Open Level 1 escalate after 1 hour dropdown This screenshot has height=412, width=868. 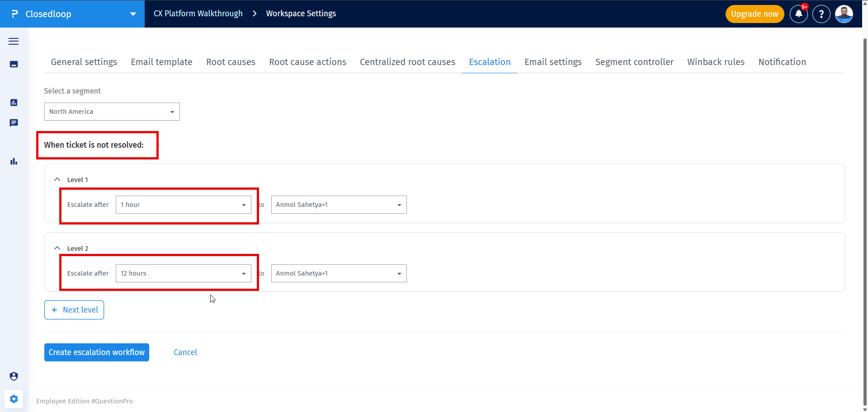tap(184, 205)
